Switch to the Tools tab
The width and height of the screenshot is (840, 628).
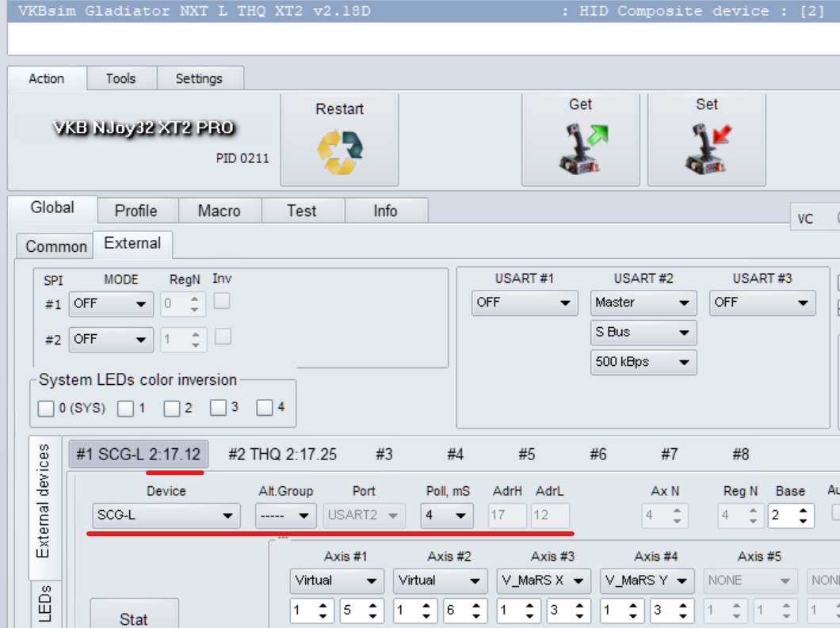tap(121, 78)
